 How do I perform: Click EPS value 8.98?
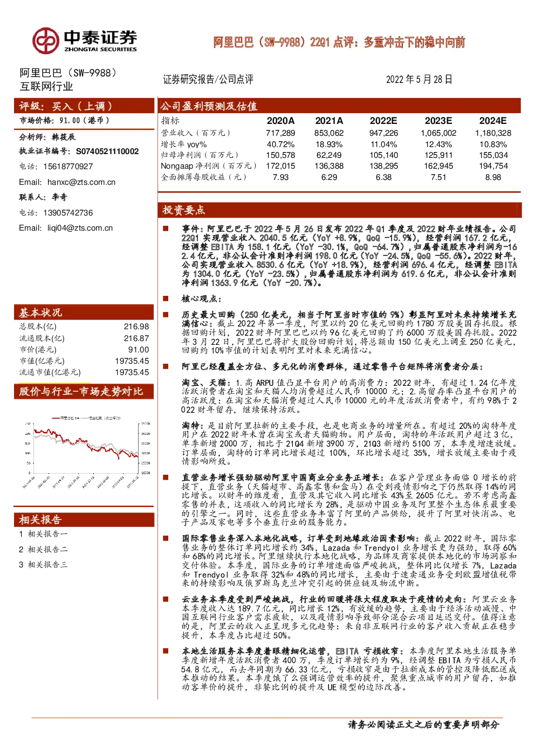pos(493,177)
